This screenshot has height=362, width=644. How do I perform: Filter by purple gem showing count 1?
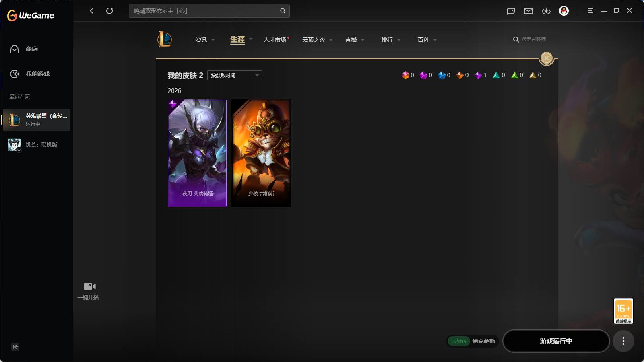478,75
